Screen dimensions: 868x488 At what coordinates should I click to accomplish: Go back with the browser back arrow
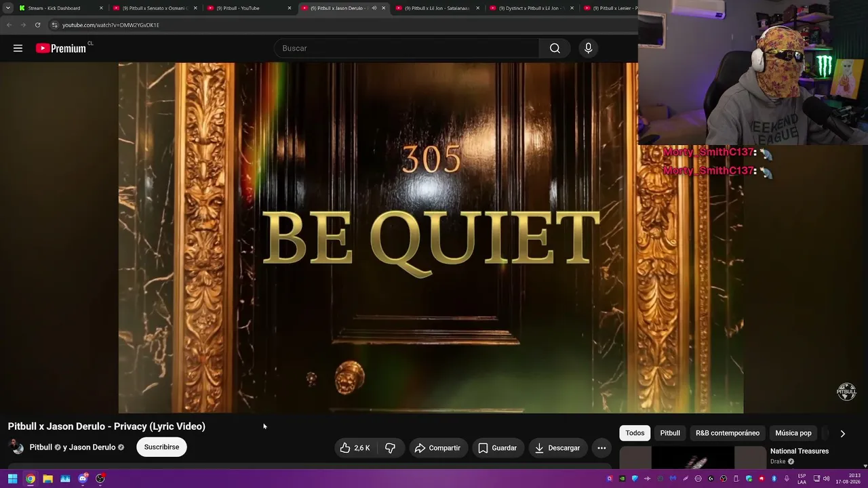[9, 25]
